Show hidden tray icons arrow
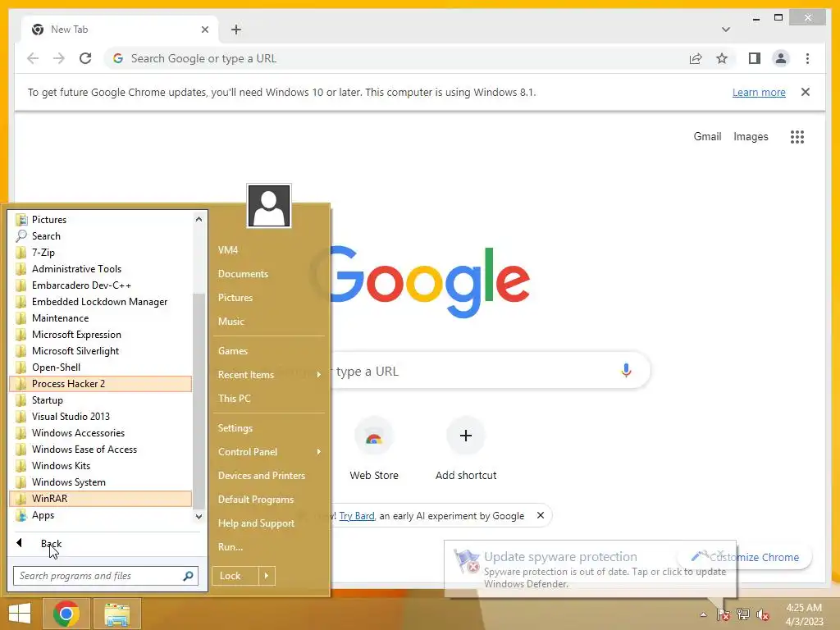Screen dimensions: 840x630 (703, 614)
